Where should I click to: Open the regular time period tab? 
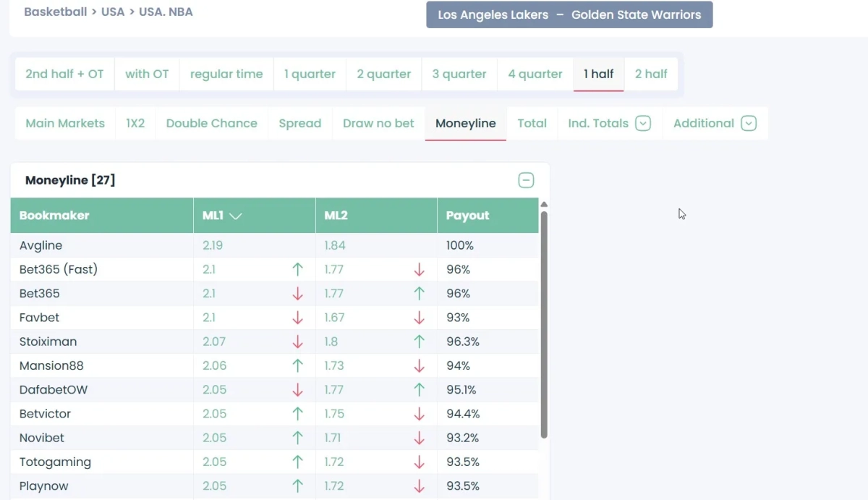[x=226, y=74]
